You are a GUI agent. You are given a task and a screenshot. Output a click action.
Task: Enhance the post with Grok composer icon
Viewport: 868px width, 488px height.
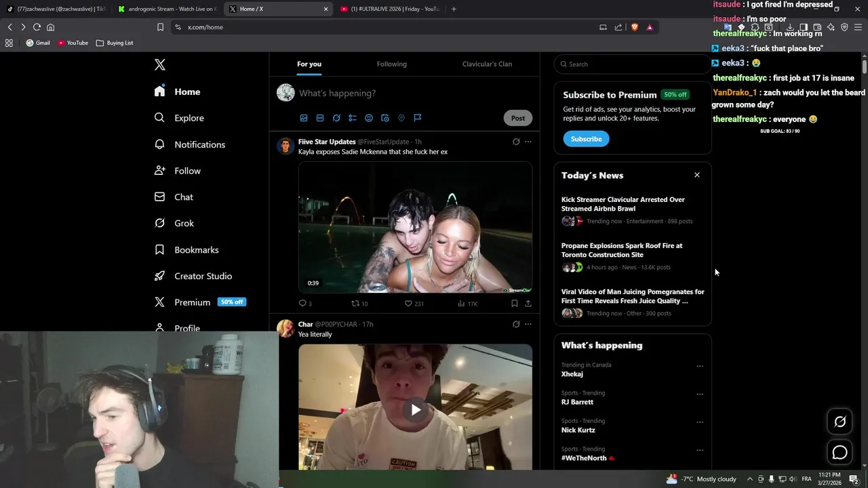coord(336,118)
